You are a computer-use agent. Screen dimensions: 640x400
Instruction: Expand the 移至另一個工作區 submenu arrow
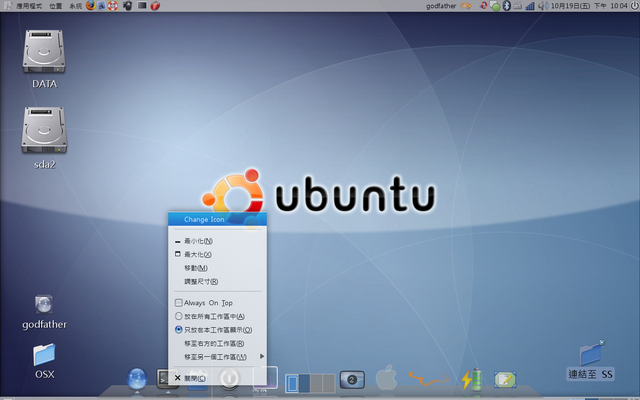pyautogui.click(x=262, y=356)
